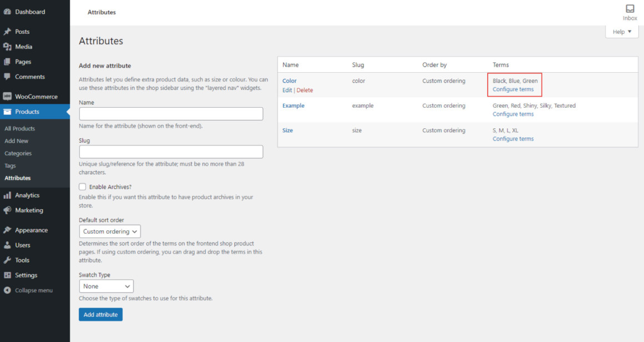
Task: Click the Color attribute name link
Action: pyautogui.click(x=290, y=81)
